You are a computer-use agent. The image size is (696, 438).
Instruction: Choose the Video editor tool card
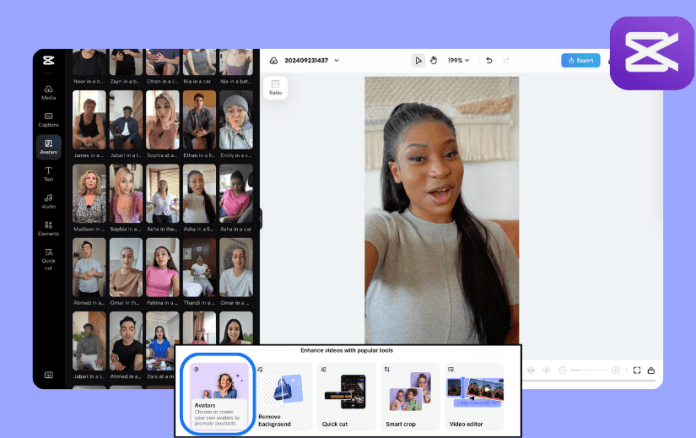pyautogui.click(x=474, y=396)
